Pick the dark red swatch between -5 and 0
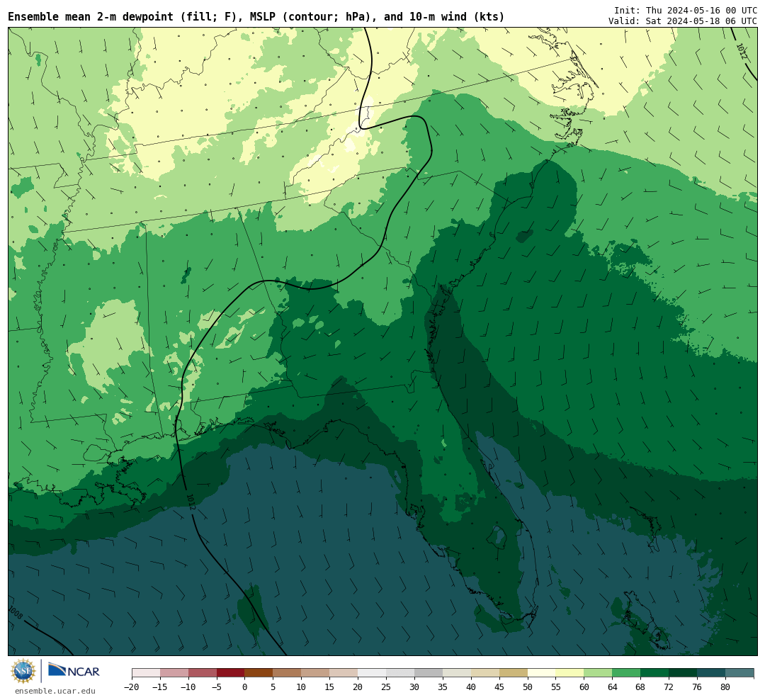765x700 pixels. (231, 673)
